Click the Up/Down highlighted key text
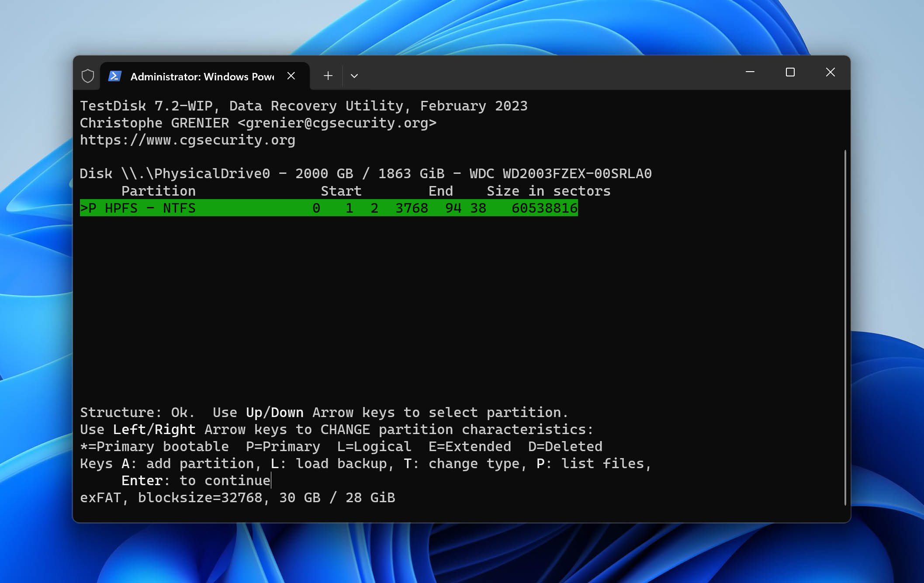The image size is (924, 583). [274, 412]
